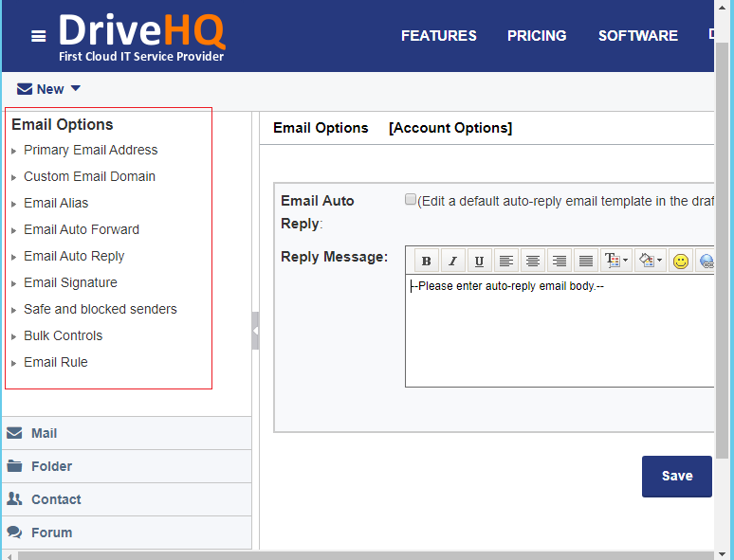
Task: Expand arrow beside Email Alias
Action: tap(13, 205)
